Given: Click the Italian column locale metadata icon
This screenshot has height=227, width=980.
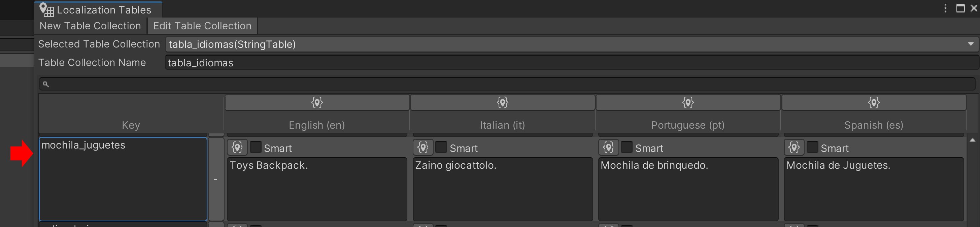Looking at the screenshot, I should (x=502, y=102).
